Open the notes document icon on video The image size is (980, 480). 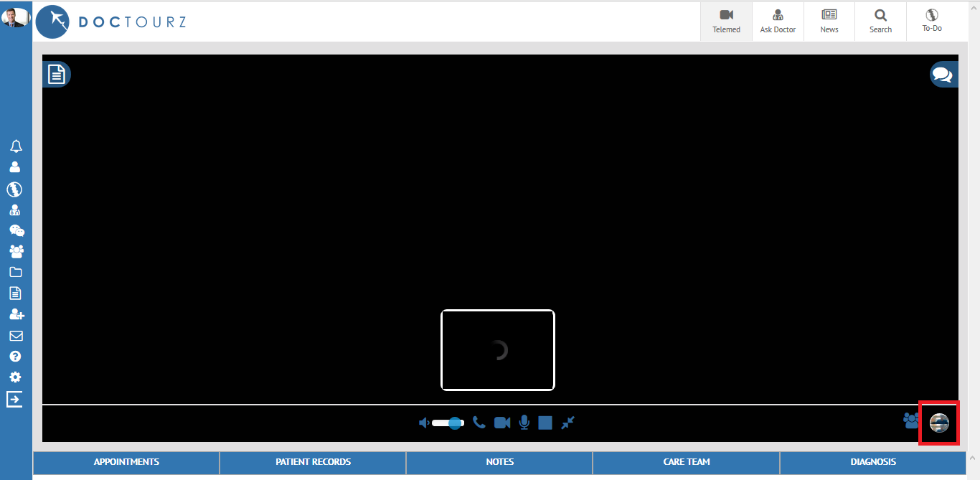click(x=57, y=74)
